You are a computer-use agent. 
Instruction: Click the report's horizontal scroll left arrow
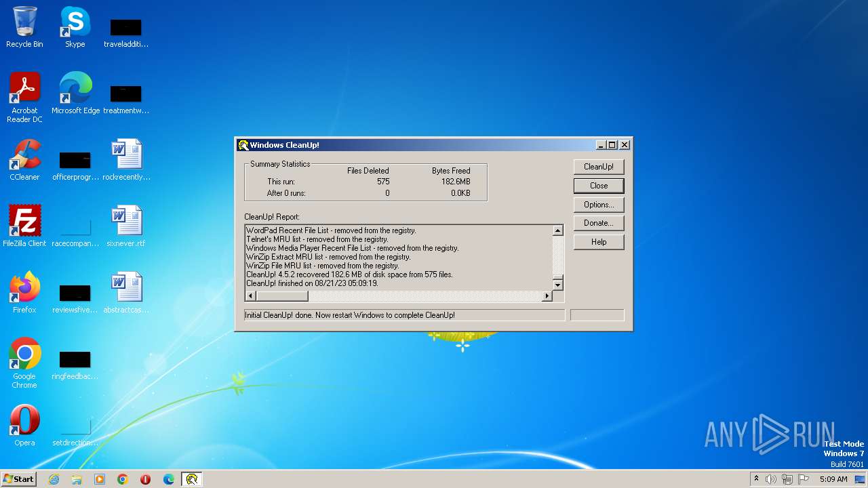tap(250, 296)
